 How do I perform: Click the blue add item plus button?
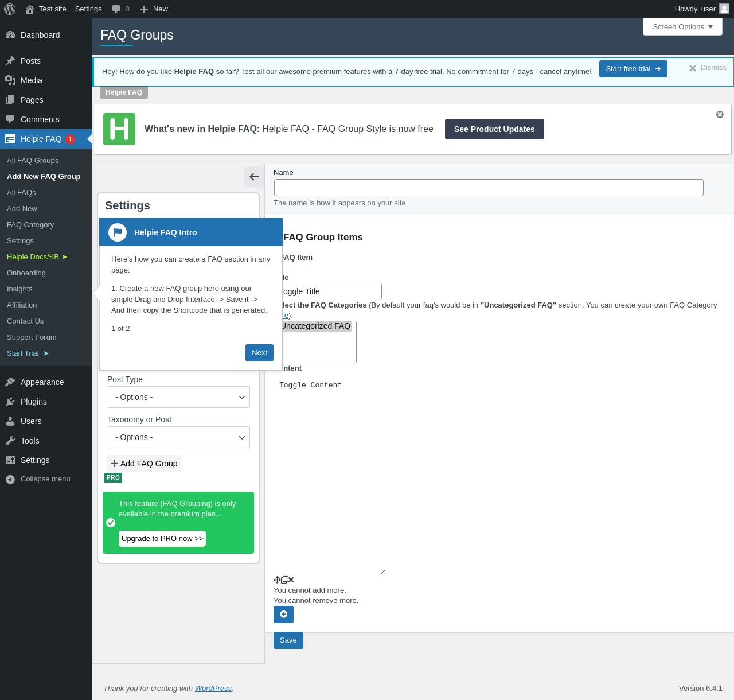click(283, 615)
